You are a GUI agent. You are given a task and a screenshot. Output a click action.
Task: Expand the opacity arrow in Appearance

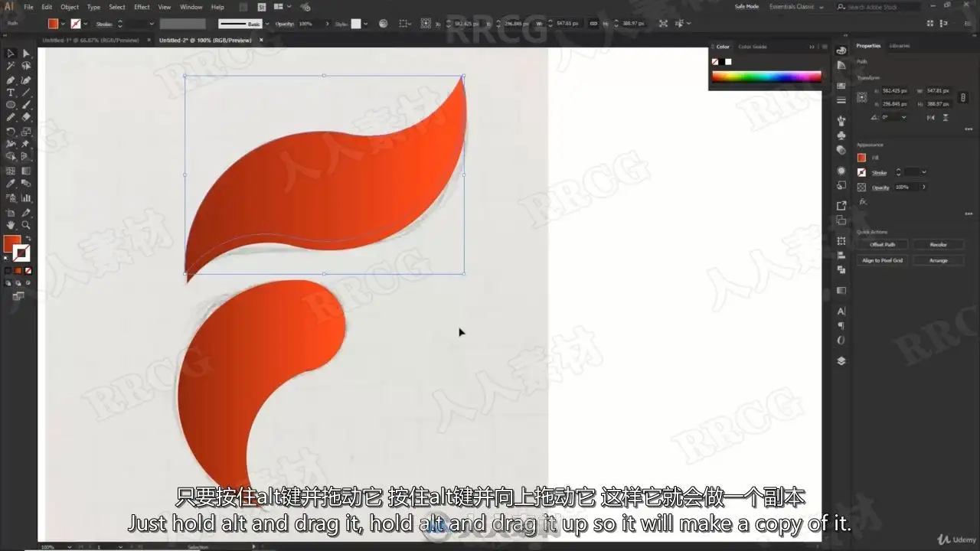(923, 187)
